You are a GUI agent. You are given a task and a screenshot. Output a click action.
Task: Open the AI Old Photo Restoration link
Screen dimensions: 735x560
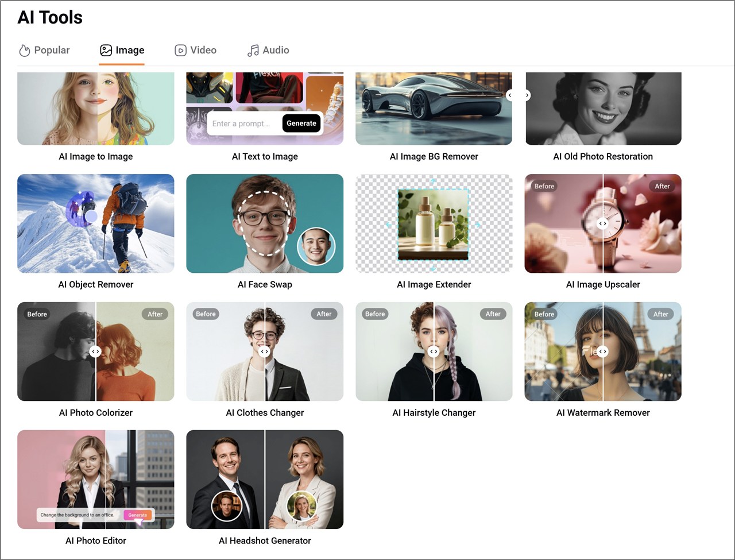coord(603,156)
